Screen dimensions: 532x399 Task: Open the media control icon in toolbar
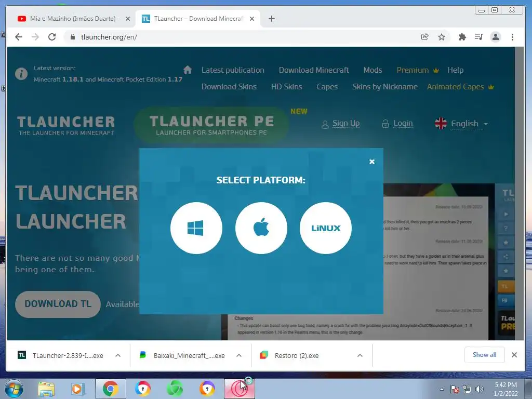tap(478, 37)
